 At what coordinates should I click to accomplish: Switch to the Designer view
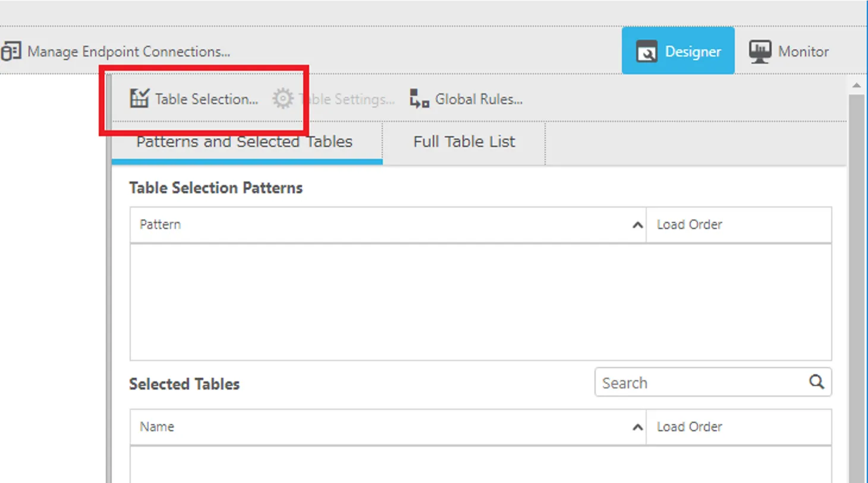pos(678,51)
